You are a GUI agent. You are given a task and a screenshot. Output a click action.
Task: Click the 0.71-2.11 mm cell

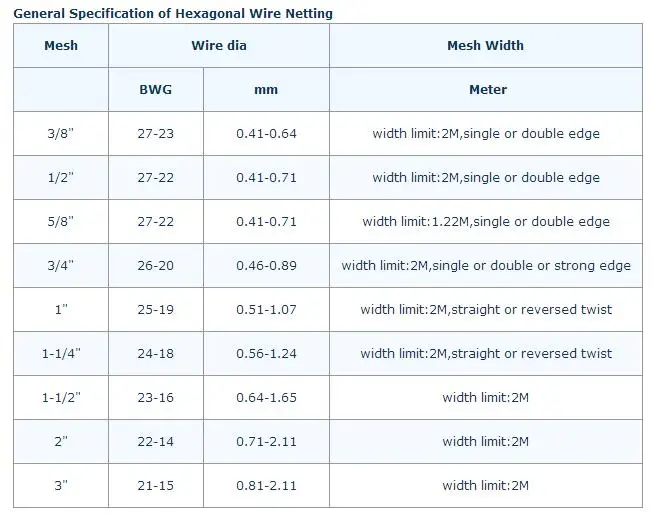266,442
